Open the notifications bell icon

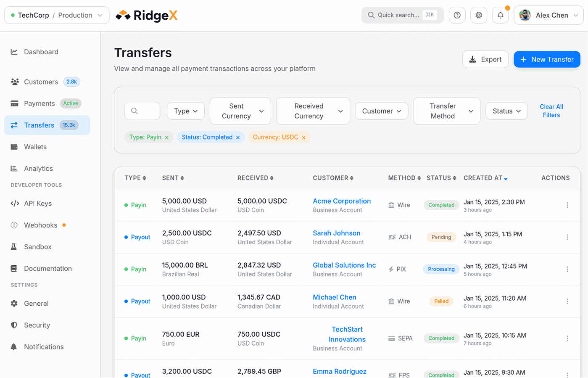(500, 15)
